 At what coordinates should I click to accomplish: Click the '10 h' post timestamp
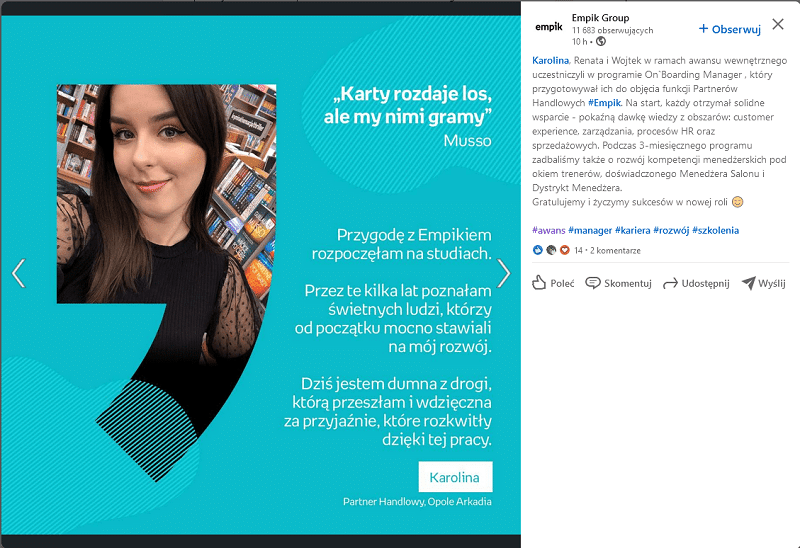579,41
